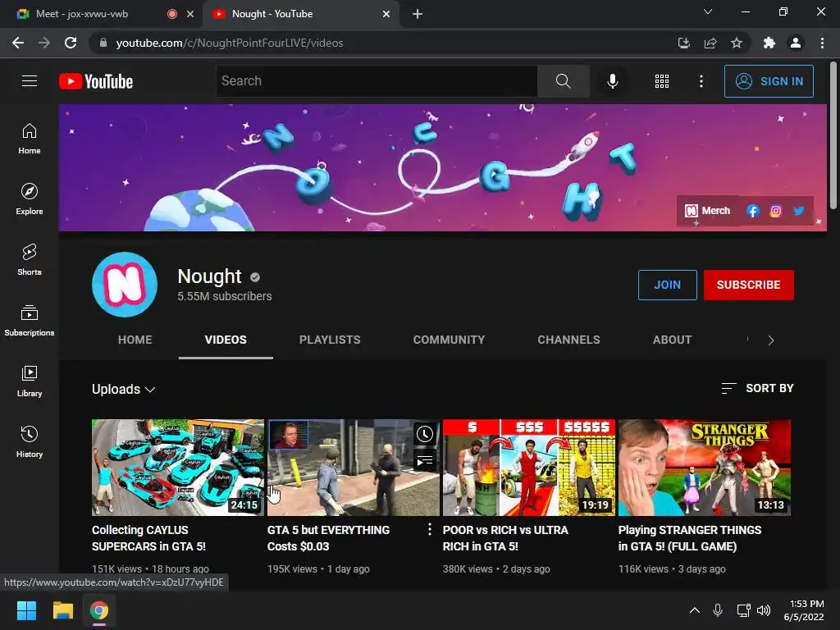Subscribe to the Nought channel
840x630 pixels.
point(748,285)
